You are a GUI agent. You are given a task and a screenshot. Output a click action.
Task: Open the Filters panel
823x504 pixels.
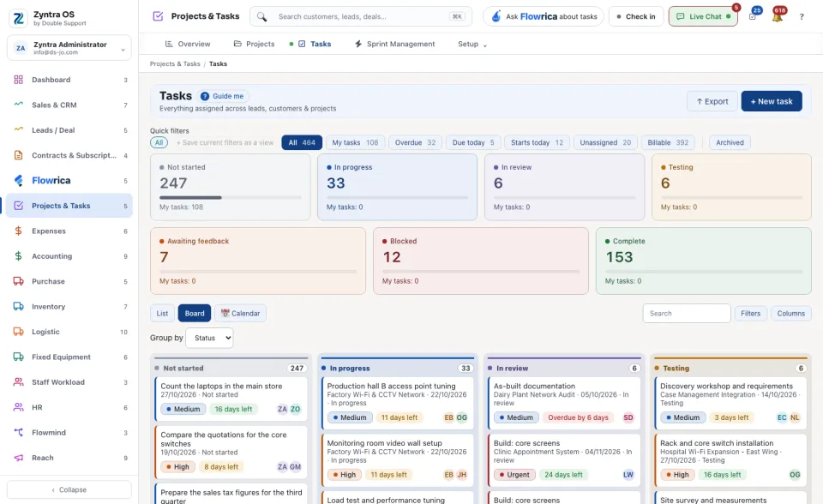click(x=751, y=314)
